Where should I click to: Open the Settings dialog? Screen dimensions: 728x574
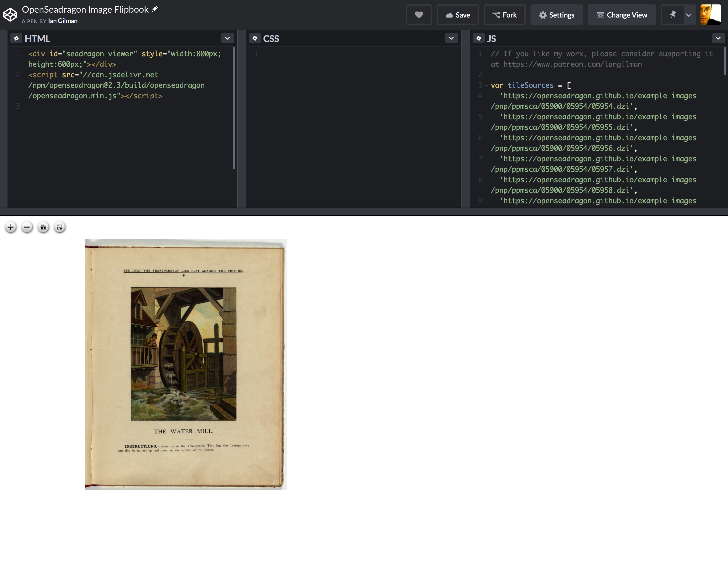556,15
